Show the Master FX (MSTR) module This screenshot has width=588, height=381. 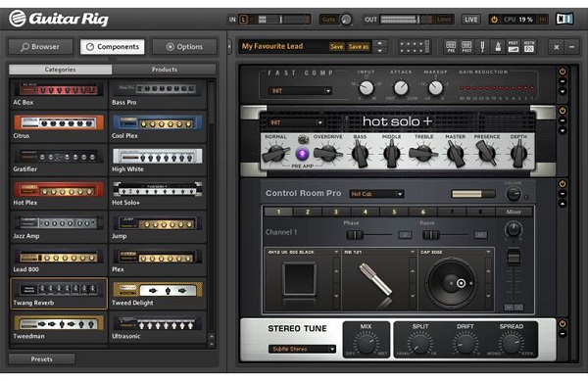(529, 47)
